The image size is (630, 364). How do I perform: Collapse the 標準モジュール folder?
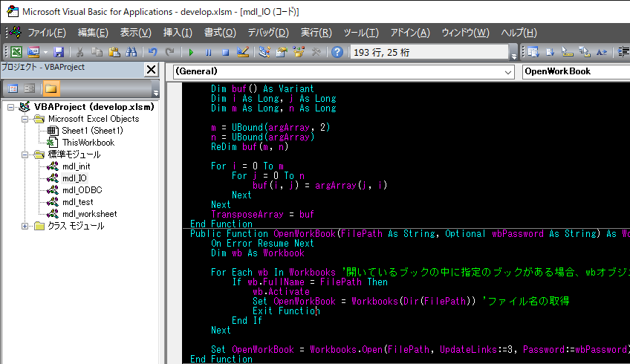click(x=25, y=155)
